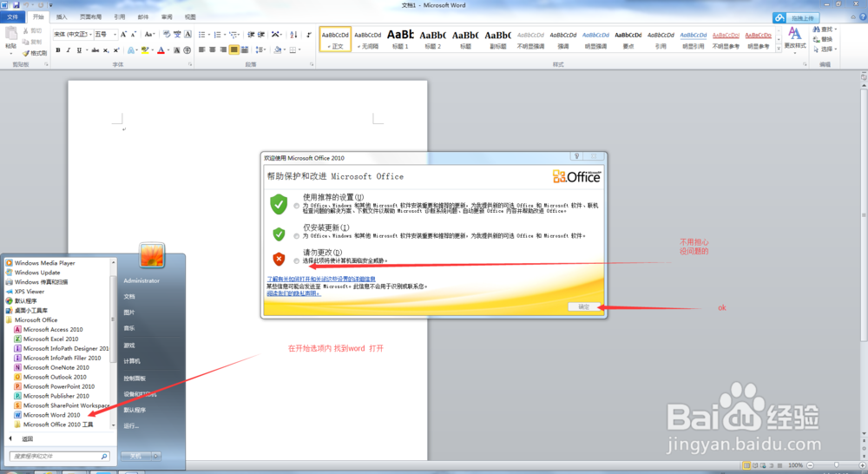The width and height of the screenshot is (868, 474).
Task: Click the Shrink Font icon
Action: tap(134, 35)
